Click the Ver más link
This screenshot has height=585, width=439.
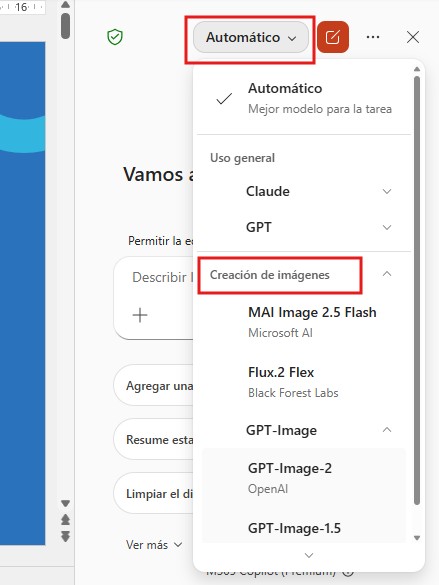(x=154, y=545)
